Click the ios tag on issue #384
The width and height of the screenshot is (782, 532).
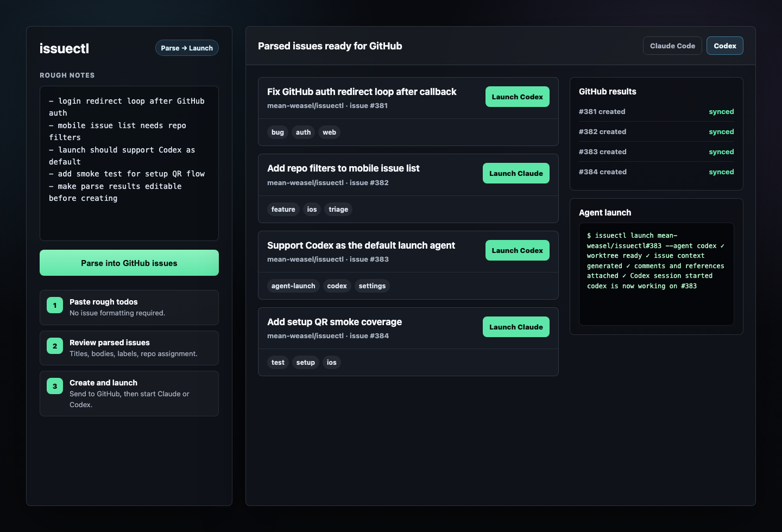coord(332,362)
